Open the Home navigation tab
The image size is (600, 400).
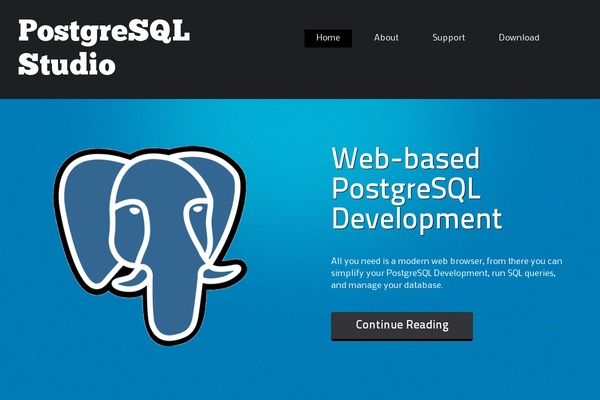(328, 38)
